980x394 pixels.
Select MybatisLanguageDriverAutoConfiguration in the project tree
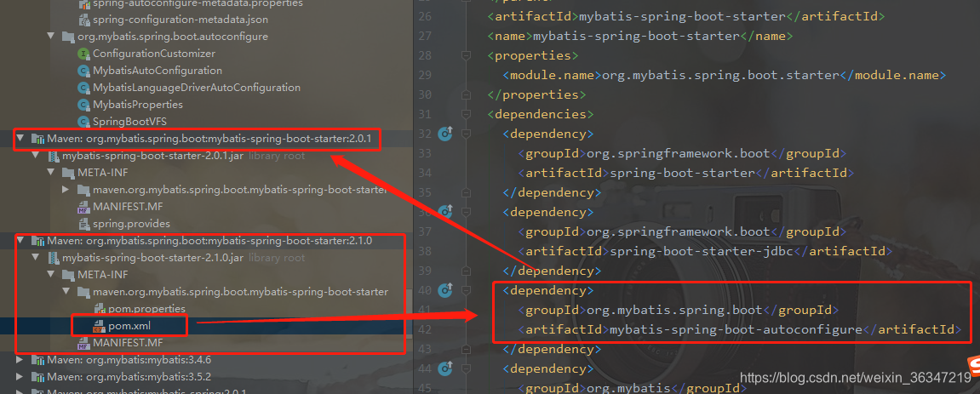tap(197, 88)
